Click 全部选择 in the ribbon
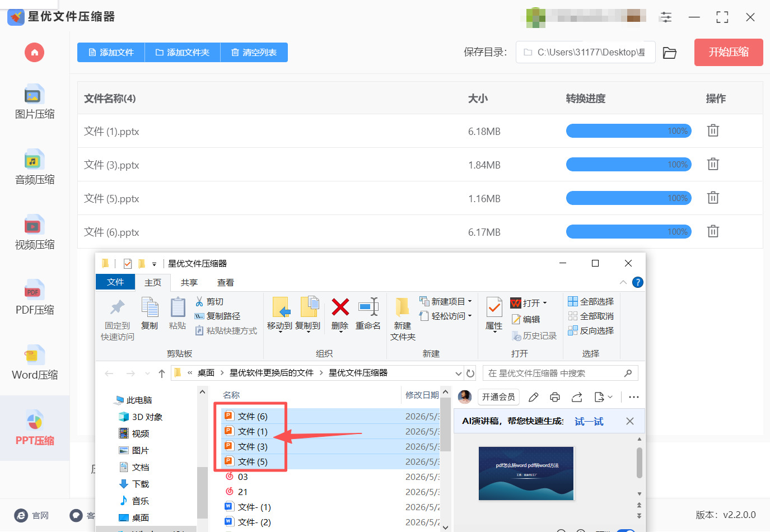Viewport: 770px width, 532px height. click(591, 301)
